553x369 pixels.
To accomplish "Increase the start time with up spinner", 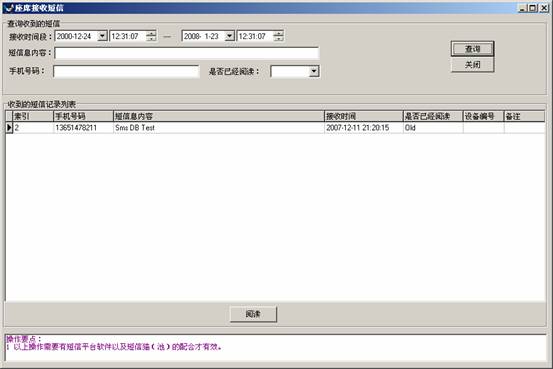I will [151, 34].
